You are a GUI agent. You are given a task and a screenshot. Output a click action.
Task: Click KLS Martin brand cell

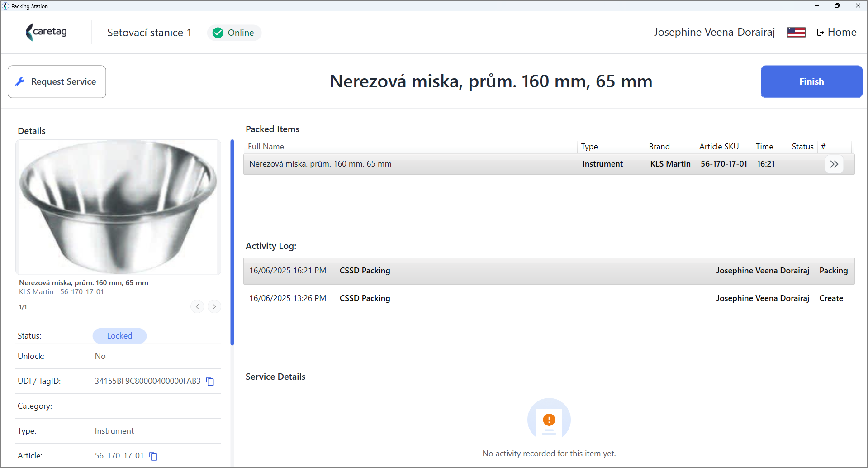click(670, 164)
